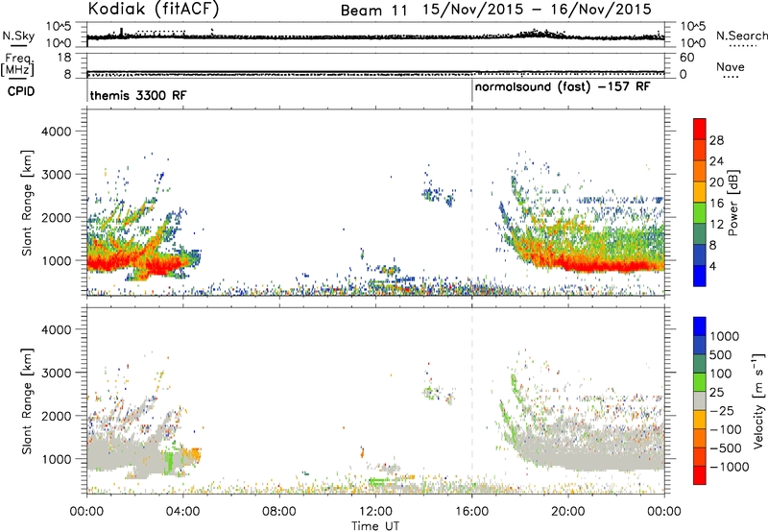Screen dimensions: 768x532
Task: Click the 'normalsound (fast) -157 RF' text
Action: [x=563, y=87]
